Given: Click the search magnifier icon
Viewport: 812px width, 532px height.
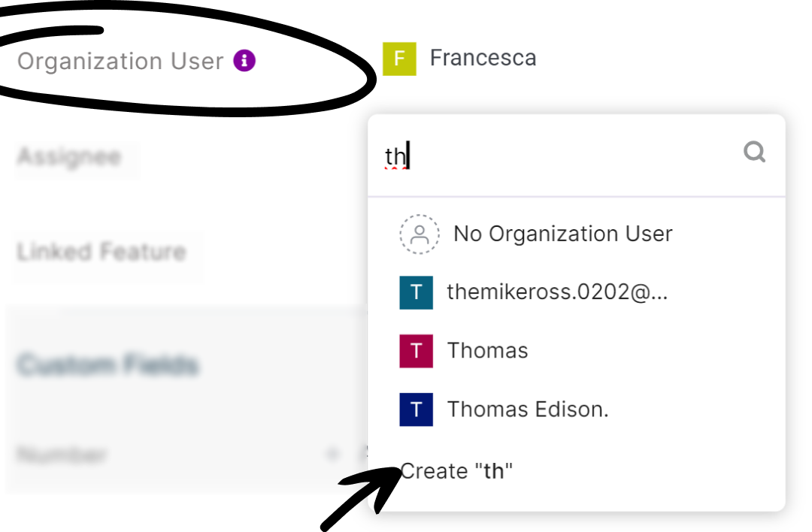Looking at the screenshot, I should pyautogui.click(x=754, y=153).
